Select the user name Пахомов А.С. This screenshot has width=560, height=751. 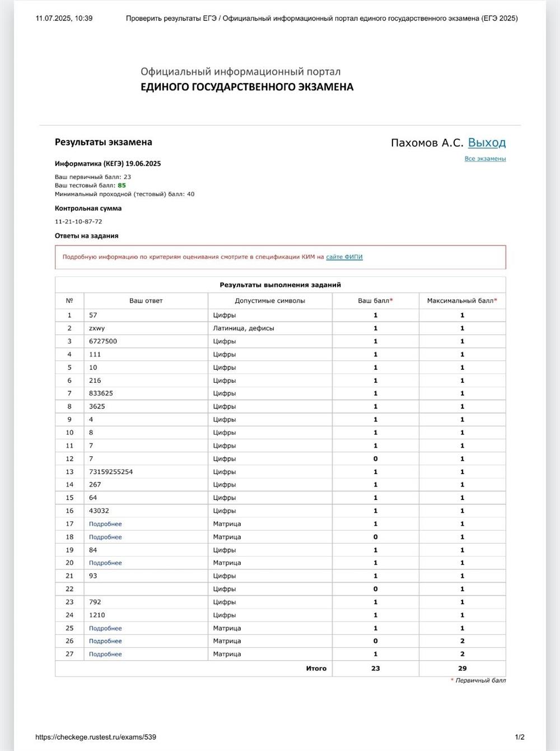tap(427, 143)
